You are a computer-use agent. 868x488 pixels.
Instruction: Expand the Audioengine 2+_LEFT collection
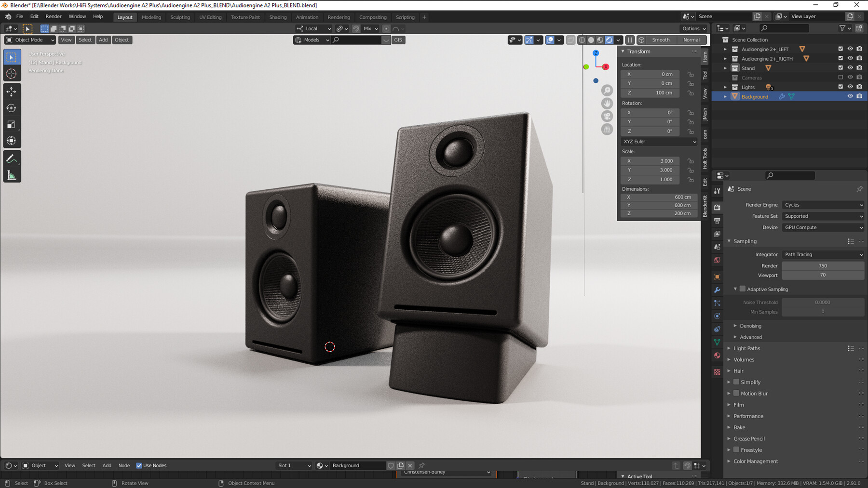[726, 49]
